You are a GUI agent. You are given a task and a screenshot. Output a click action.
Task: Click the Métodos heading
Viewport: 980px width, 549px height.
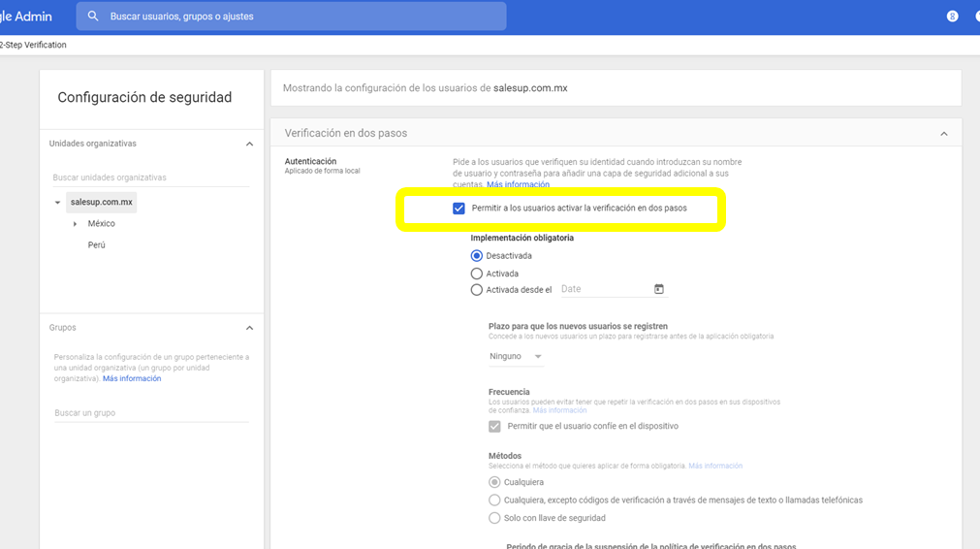(x=504, y=456)
